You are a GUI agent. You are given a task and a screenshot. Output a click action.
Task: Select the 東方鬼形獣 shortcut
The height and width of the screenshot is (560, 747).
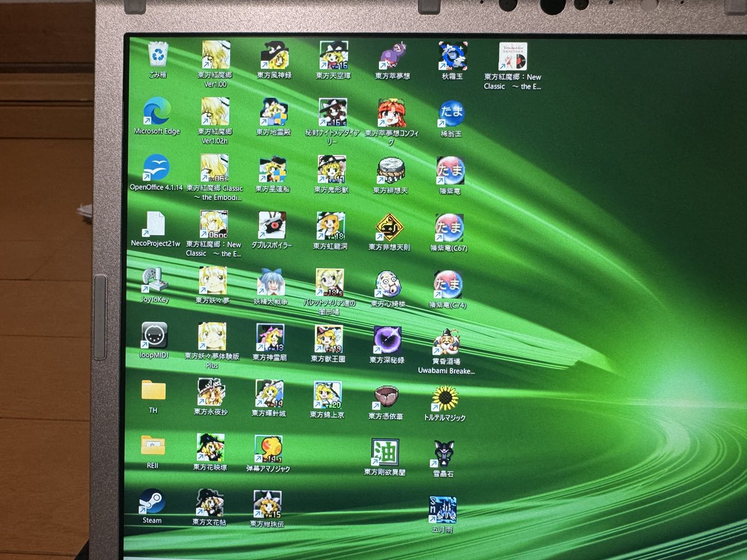click(x=332, y=169)
